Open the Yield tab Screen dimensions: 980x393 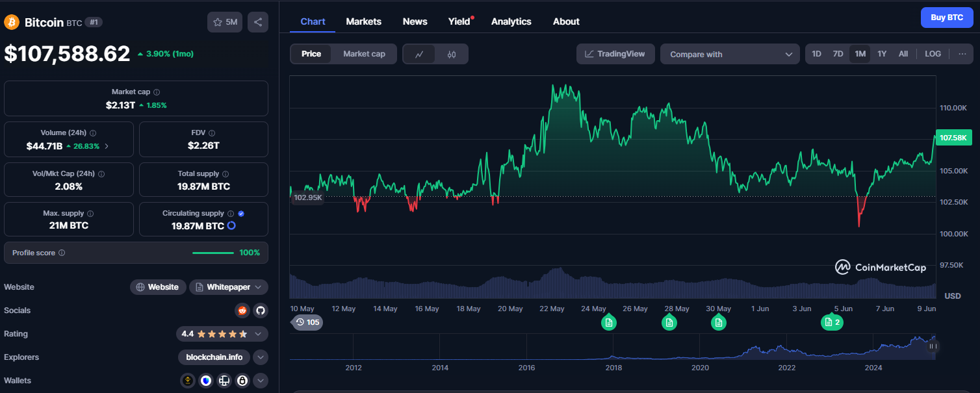point(459,21)
